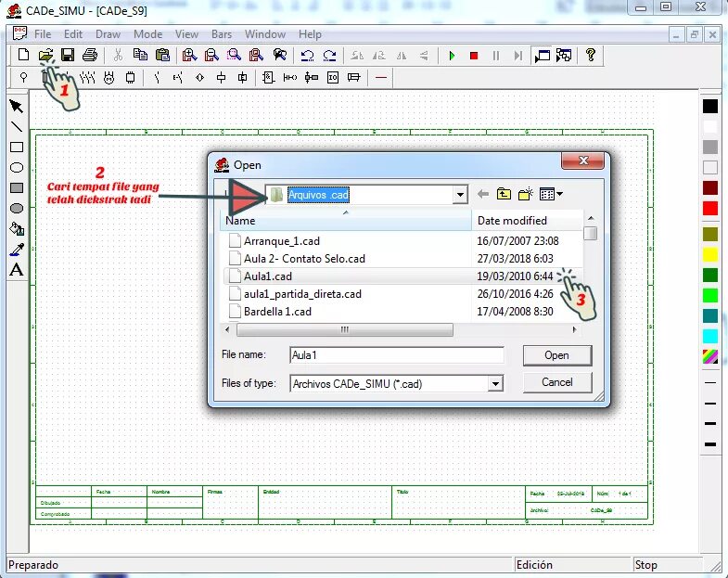Select the filled Ellipse tool
Screen dimensions: 728x578
click(x=17, y=208)
